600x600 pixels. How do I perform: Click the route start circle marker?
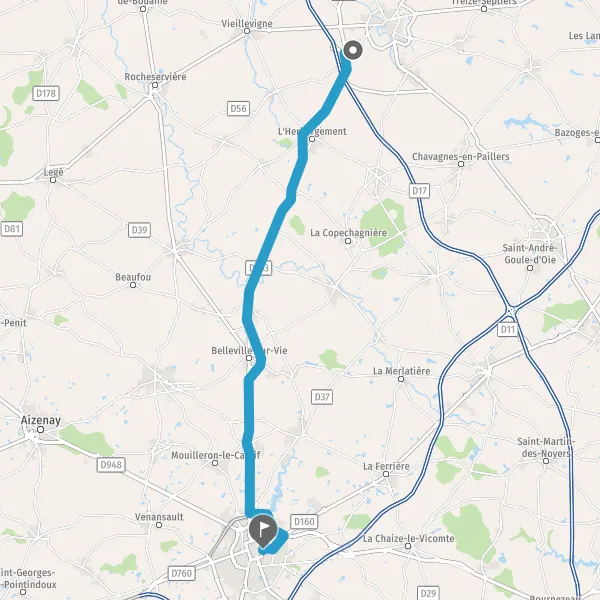353,50
